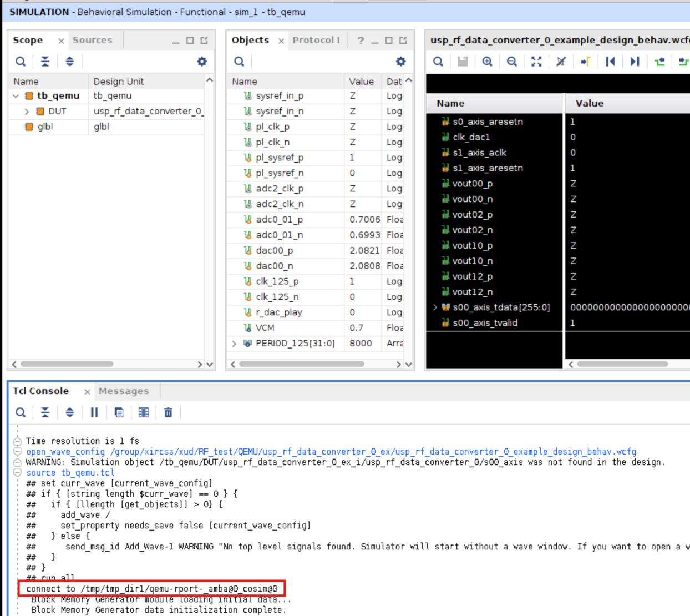Toggle line numbers in Tcl Console
Screen dimensions: 690x616
[143, 412]
